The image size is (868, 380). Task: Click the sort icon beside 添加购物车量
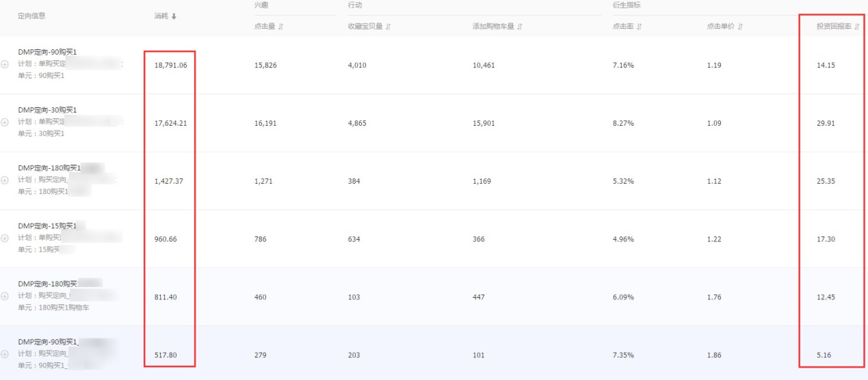(520, 27)
